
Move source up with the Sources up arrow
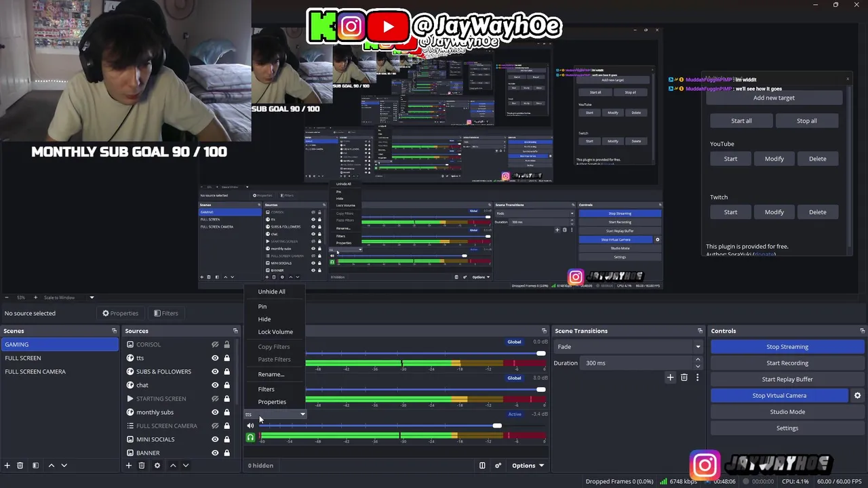(173, 466)
